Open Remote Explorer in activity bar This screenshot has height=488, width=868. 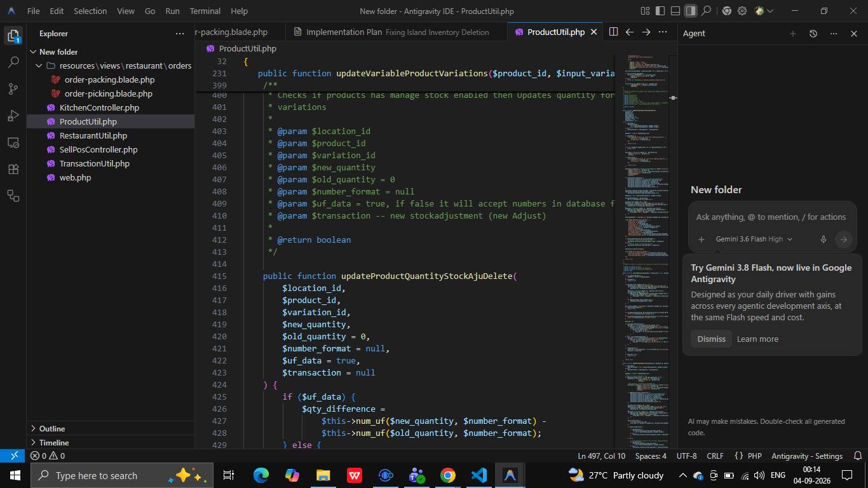[x=13, y=142]
